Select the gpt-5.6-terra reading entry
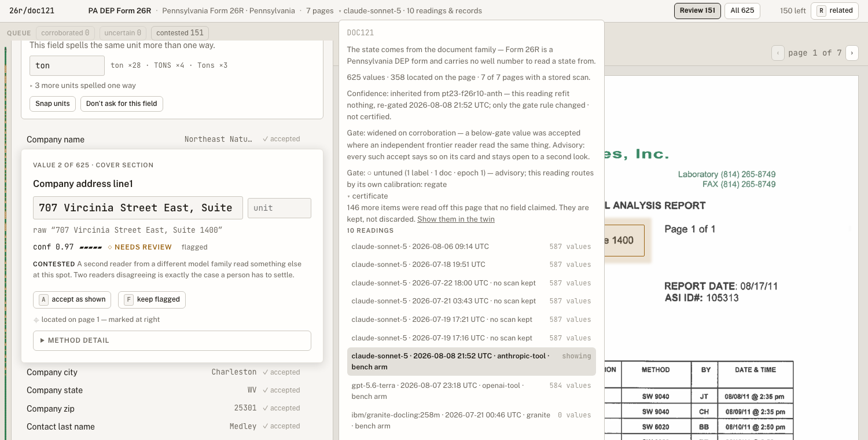Image resolution: width=868 pixels, height=440 pixels. pyautogui.click(x=471, y=391)
